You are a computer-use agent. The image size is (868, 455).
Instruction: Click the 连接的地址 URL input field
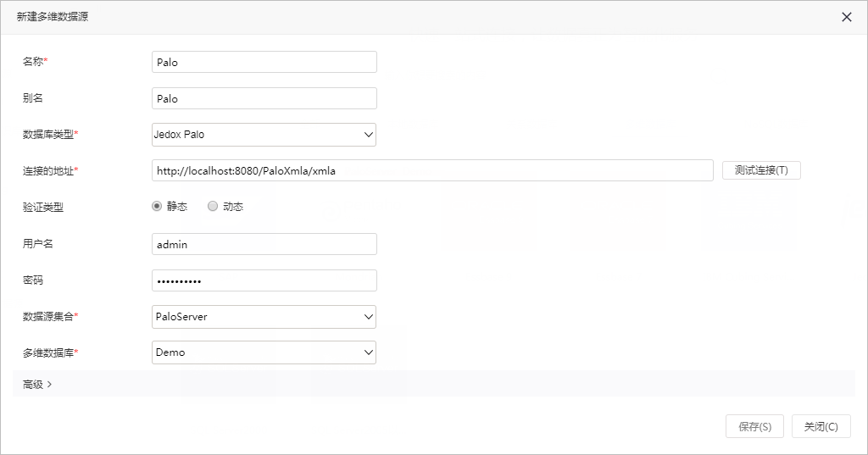click(x=432, y=170)
